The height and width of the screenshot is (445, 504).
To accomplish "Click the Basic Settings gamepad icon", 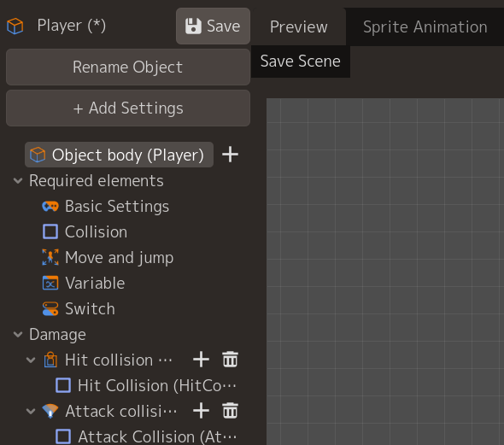I will click(50, 206).
